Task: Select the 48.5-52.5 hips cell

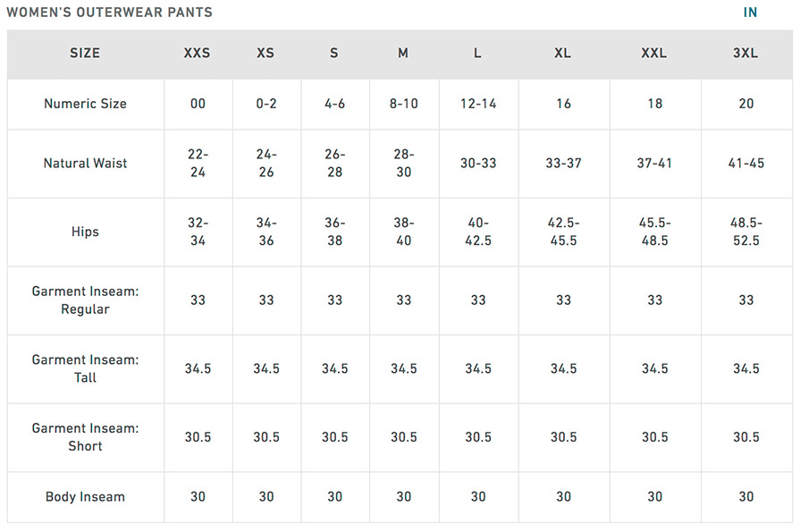Action: click(745, 232)
